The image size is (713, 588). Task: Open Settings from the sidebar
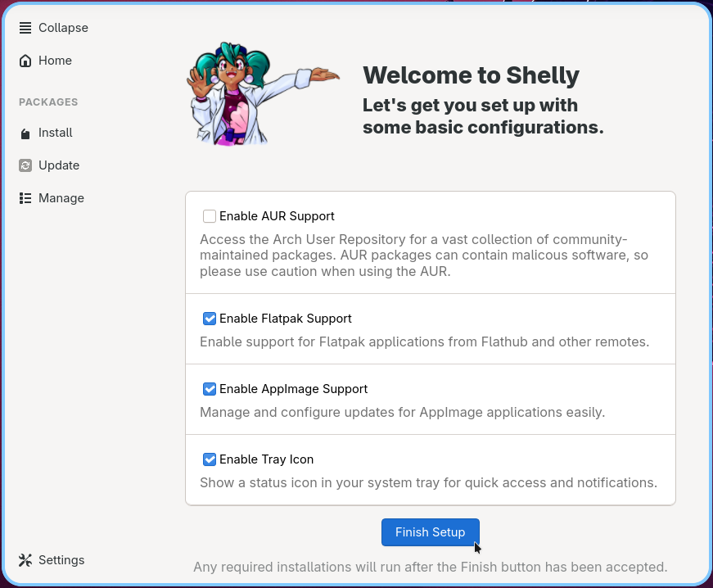tap(61, 560)
